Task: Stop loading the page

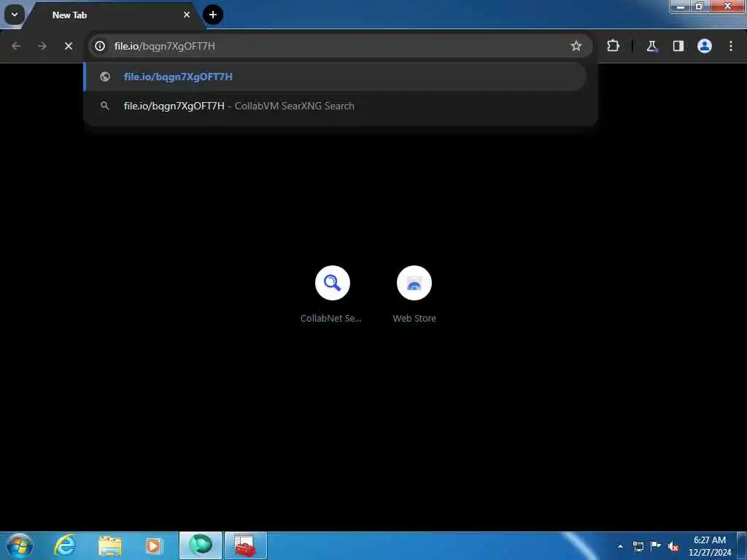Action: click(x=68, y=46)
